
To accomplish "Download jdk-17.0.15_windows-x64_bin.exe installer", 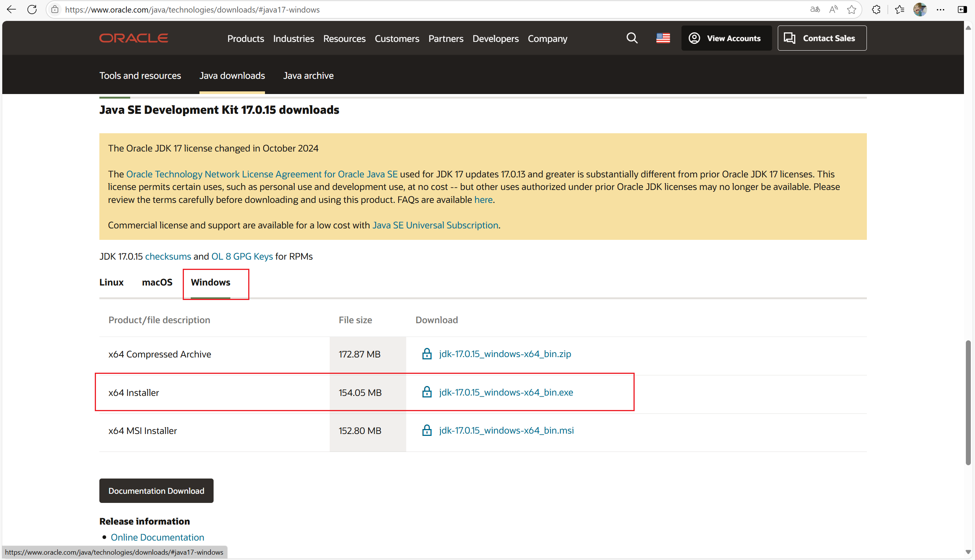I will tap(506, 392).
